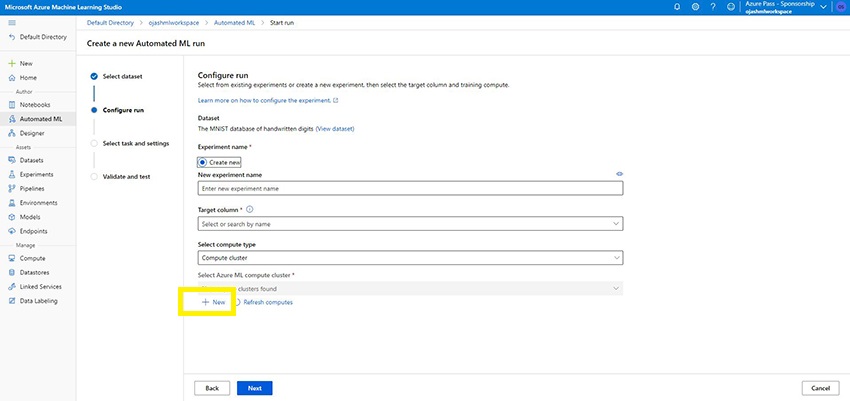Screen dimensions: 850x401
Task: Collapse the sidebar with the hamburger icon
Action: (x=11, y=21)
